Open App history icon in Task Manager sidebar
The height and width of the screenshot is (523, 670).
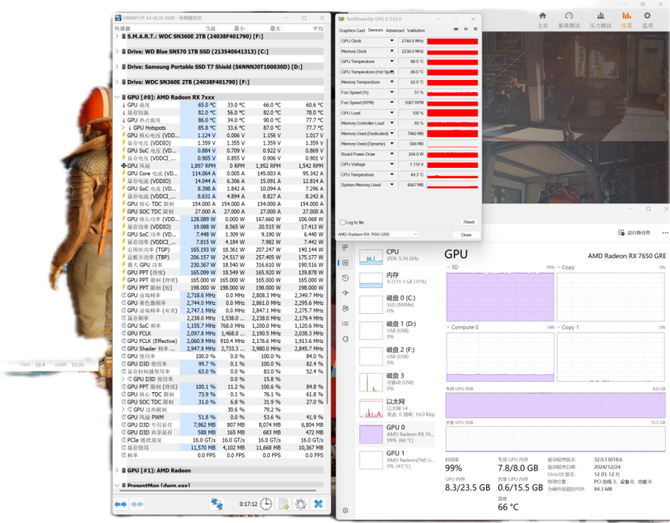click(345, 278)
